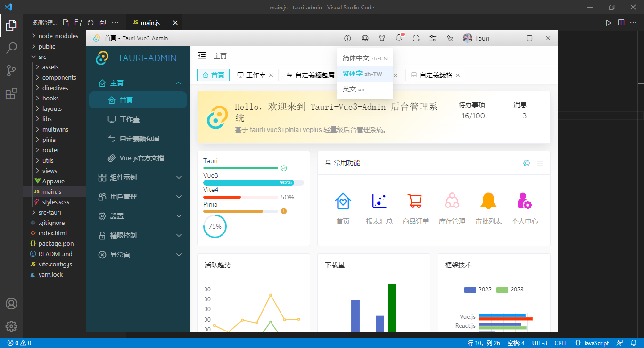Click the globe language icon
The height and width of the screenshot is (348, 644).
pos(364,38)
